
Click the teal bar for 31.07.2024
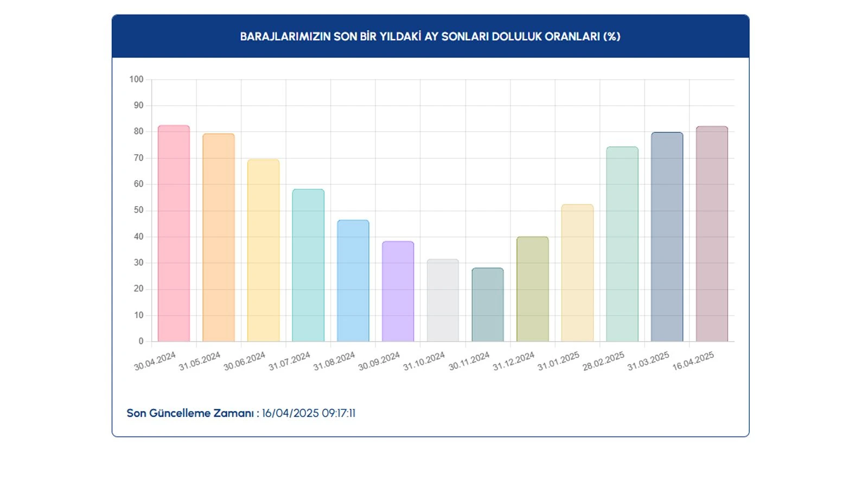(308, 265)
